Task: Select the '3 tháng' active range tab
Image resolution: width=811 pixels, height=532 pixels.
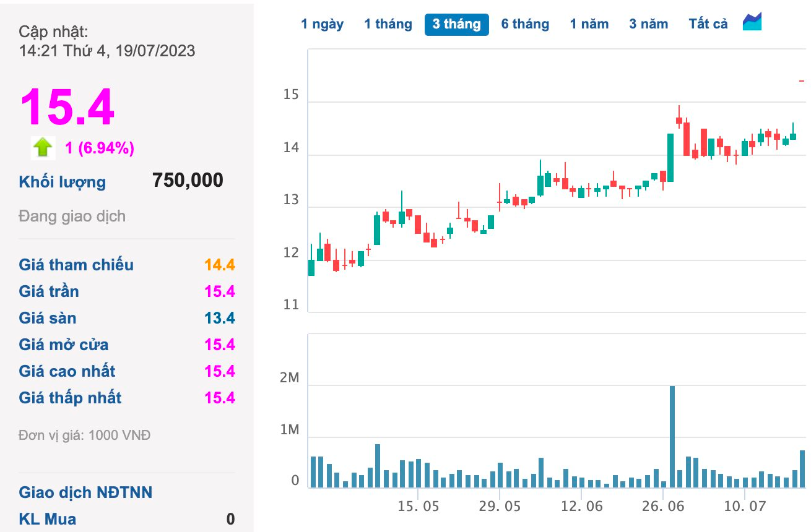Action: click(x=457, y=24)
